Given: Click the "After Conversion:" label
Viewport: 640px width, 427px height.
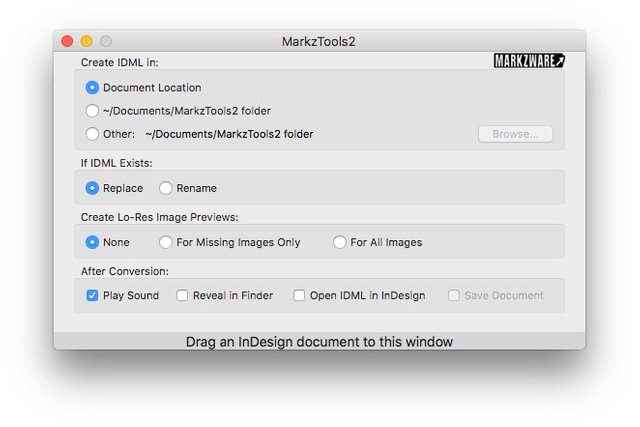Looking at the screenshot, I should 125,271.
